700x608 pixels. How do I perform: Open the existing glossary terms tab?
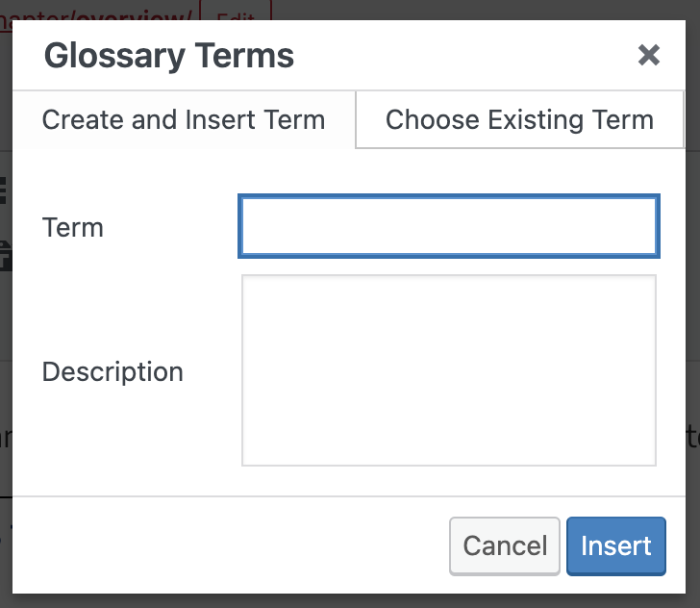click(519, 120)
